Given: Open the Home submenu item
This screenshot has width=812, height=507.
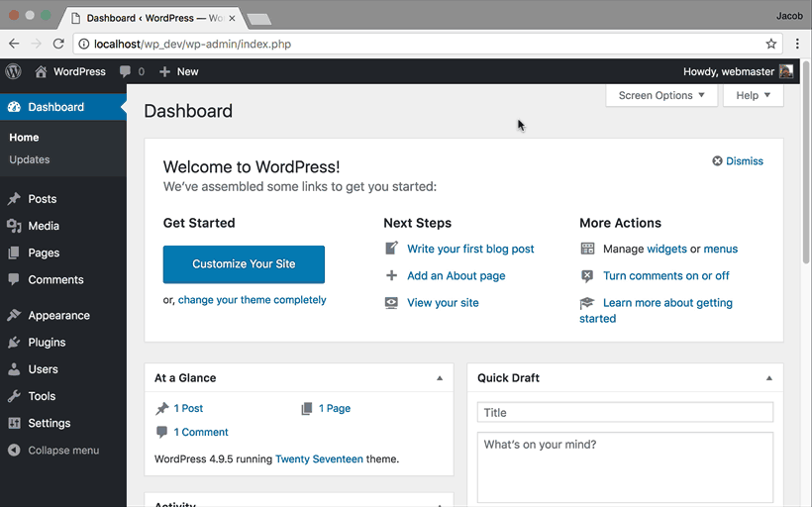Looking at the screenshot, I should (x=24, y=138).
